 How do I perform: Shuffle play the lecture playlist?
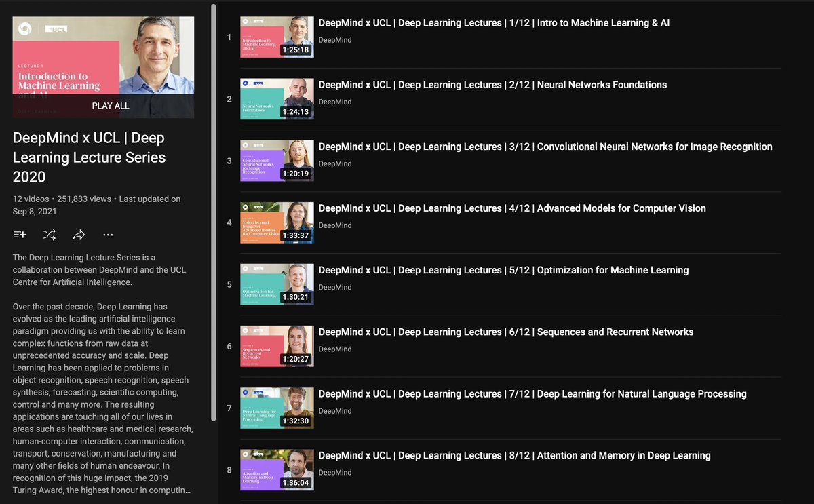48,234
